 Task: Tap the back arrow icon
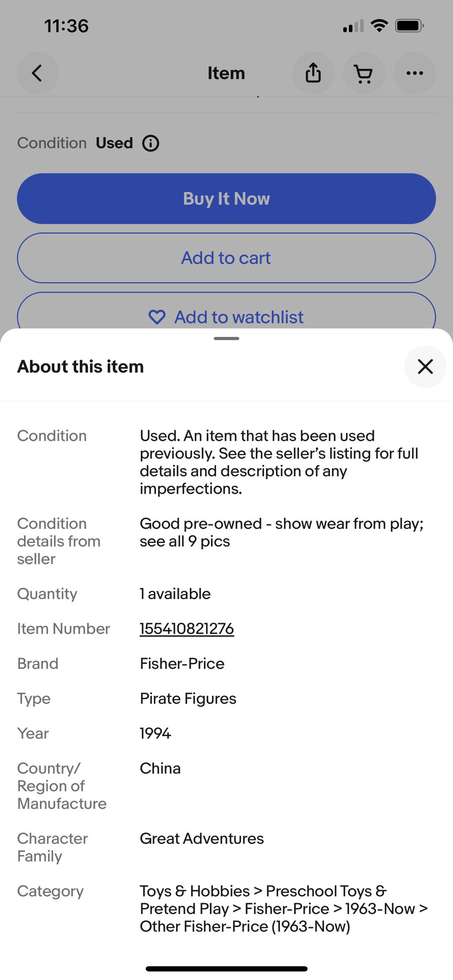(x=38, y=73)
